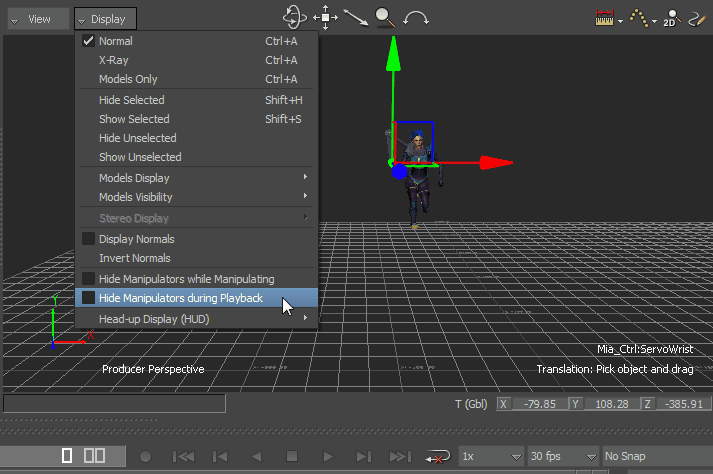Click the Dolly arrow tool icon

(x=355, y=17)
